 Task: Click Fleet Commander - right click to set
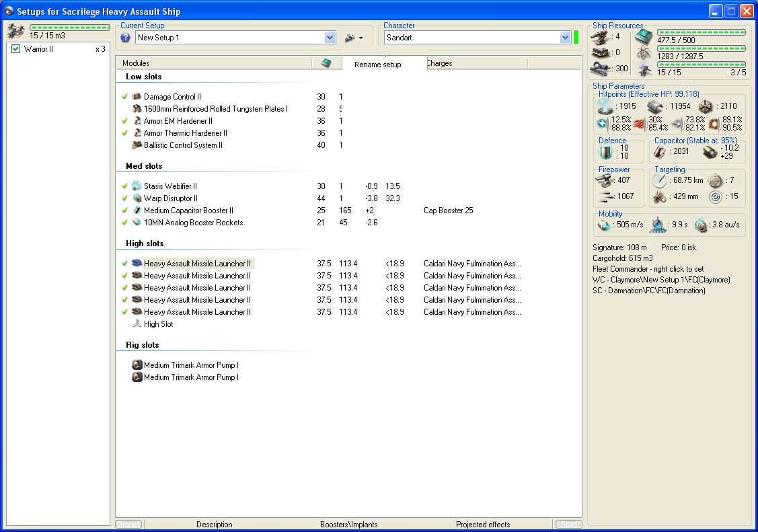pos(648,269)
